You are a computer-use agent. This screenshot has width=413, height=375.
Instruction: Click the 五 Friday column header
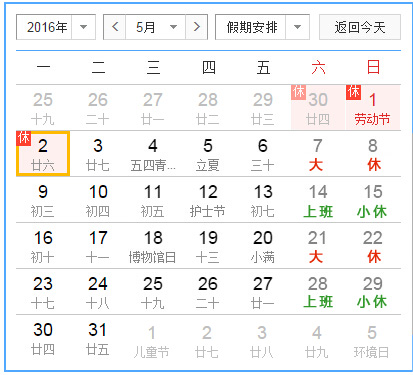coord(263,68)
